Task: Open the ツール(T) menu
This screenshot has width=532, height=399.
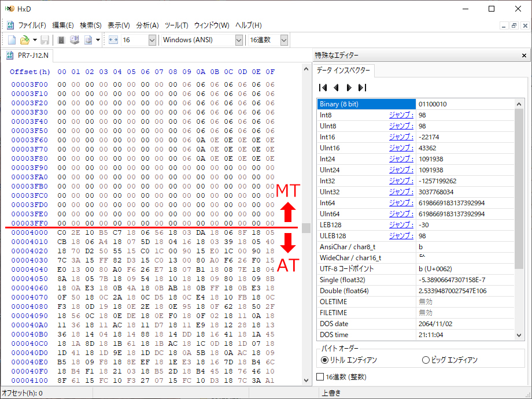Action: click(x=176, y=25)
